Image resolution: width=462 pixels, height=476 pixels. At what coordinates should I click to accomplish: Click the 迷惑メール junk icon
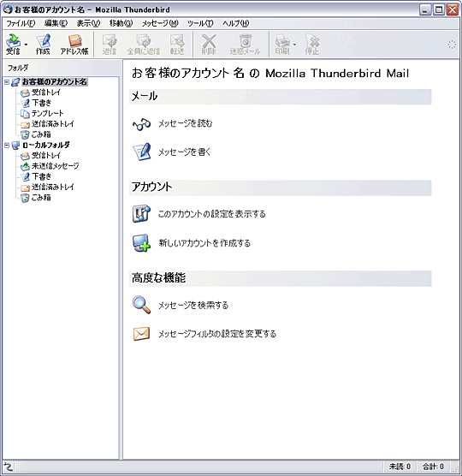pyautogui.click(x=245, y=45)
